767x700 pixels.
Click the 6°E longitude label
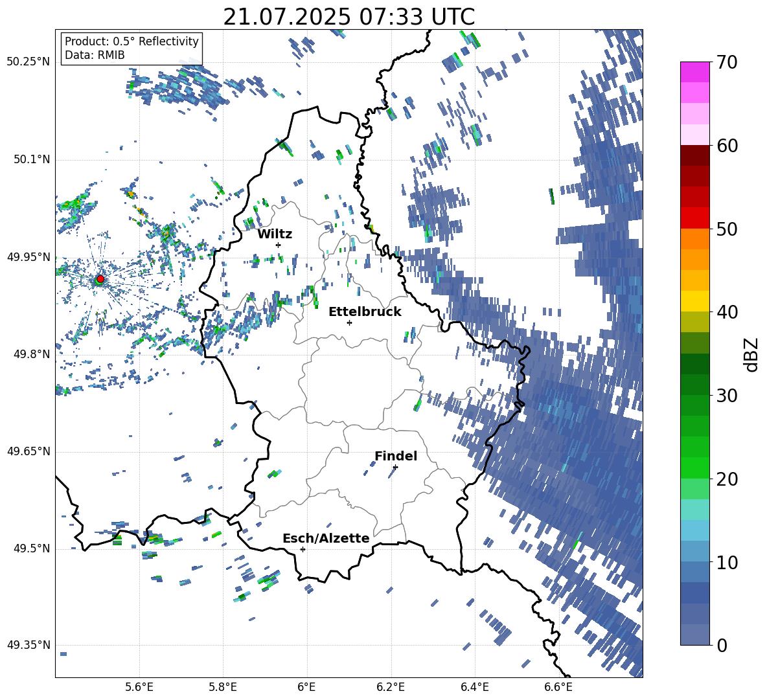pyautogui.click(x=306, y=688)
